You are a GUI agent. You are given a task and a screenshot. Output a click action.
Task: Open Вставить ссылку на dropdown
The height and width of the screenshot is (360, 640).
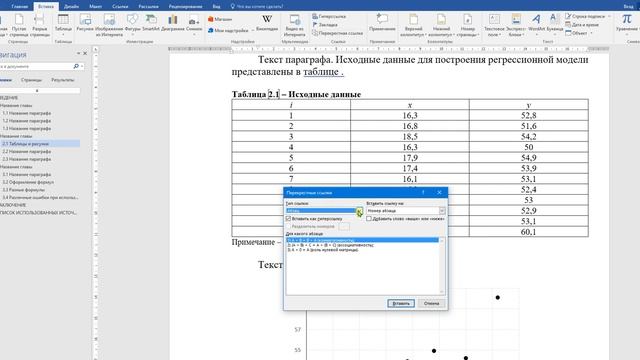click(x=442, y=211)
